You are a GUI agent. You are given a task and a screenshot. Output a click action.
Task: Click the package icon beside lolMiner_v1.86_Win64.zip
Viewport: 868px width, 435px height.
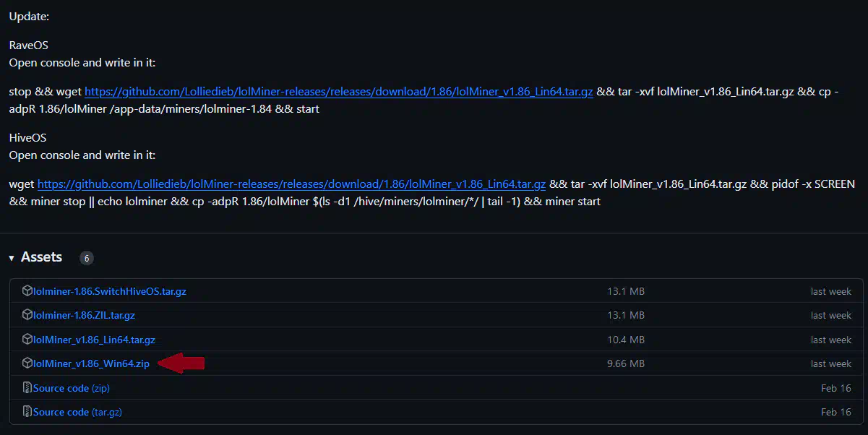[x=27, y=363]
